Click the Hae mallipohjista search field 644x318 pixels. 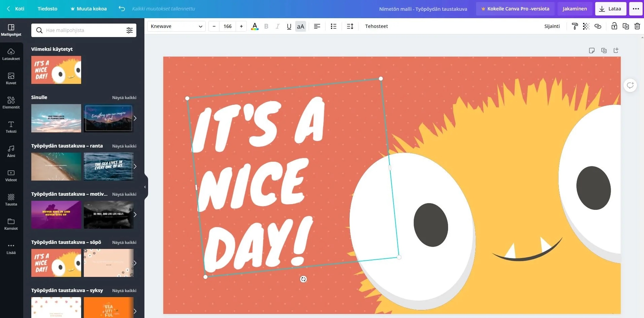[x=84, y=30]
